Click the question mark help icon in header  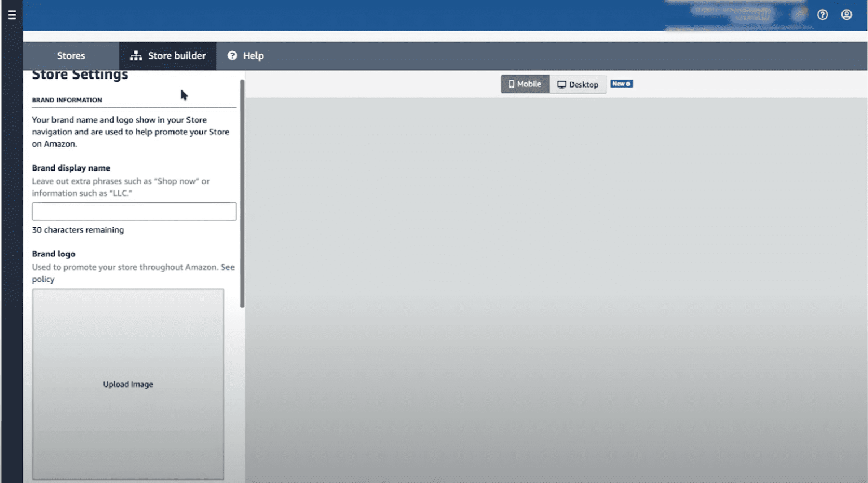tap(822, 15)
